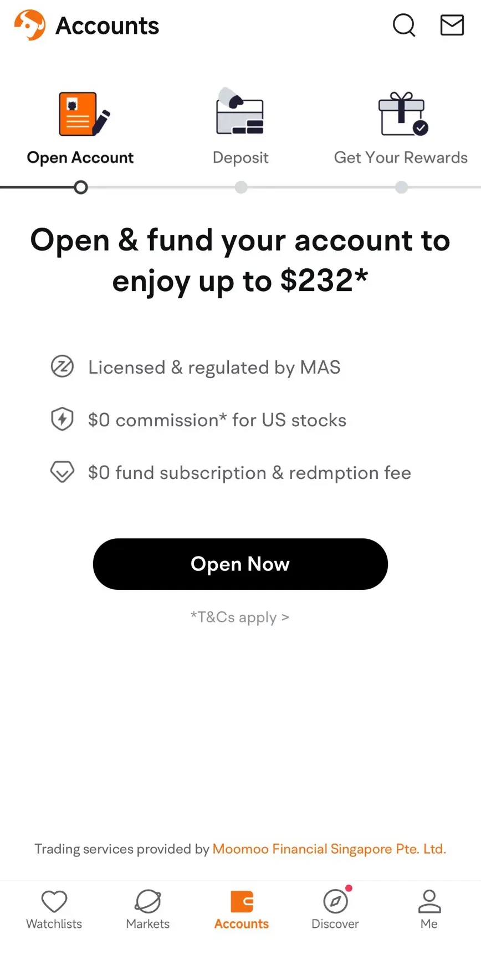Tap the moomoo logo icon
481x980 pixels.
(x=30, y=25)
